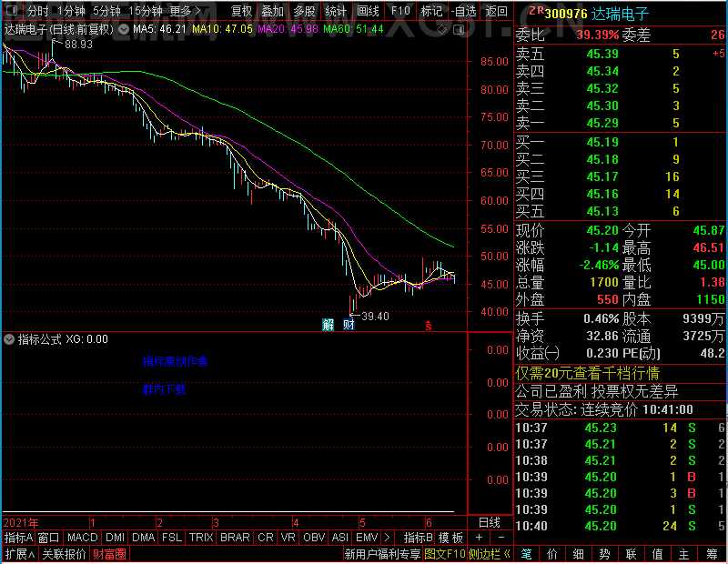This screenshot has width=728, height=564.
Task: Open 关联报价 related quotes
Action: tap(64, 554)
